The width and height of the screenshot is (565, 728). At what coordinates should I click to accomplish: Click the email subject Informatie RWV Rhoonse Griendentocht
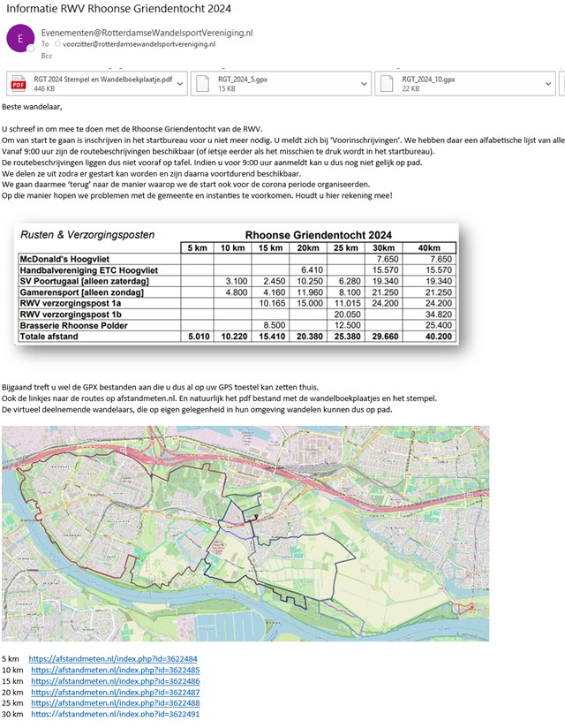118,9
